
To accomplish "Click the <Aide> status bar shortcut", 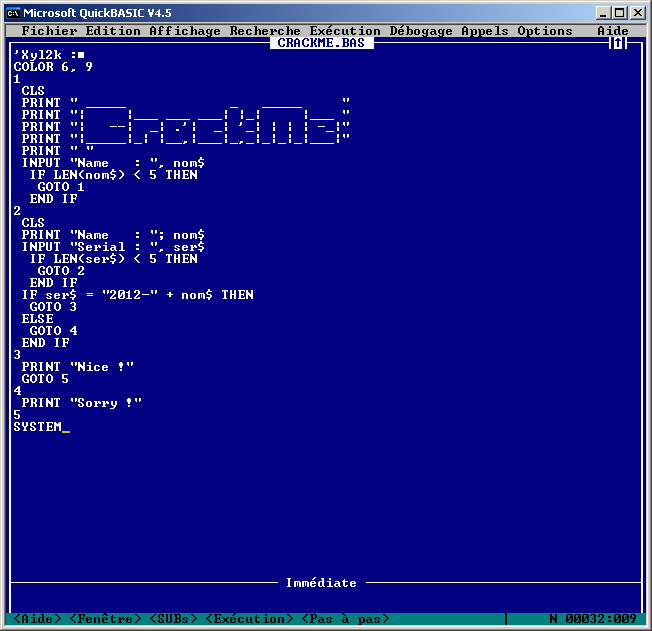I will click(x=37, y=619).
